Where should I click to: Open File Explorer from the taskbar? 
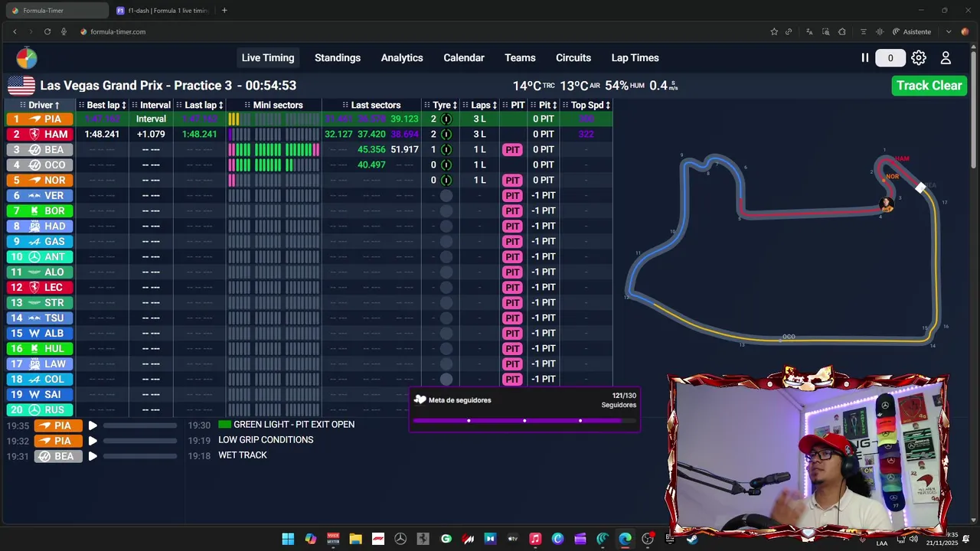(x=355, y=539)
